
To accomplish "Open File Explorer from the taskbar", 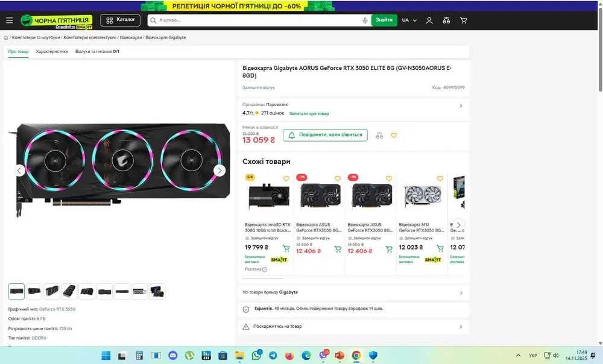I will point(239,355).
